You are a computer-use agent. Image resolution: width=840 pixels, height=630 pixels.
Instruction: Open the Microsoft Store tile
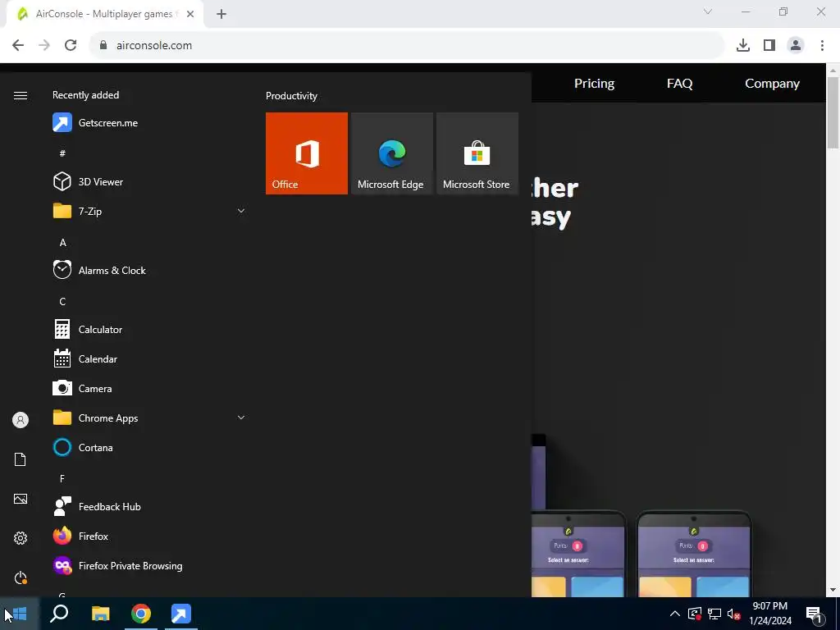[477, 153]
